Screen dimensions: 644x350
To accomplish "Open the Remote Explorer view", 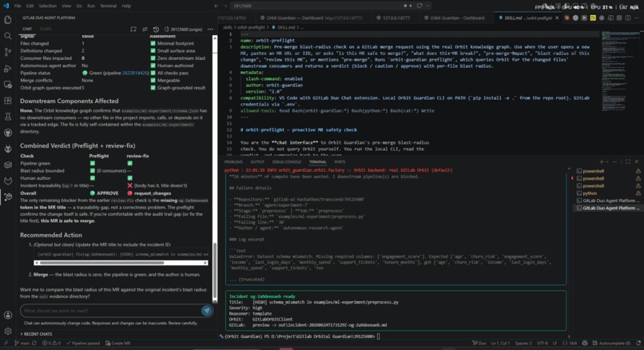I will coord(7,84).
